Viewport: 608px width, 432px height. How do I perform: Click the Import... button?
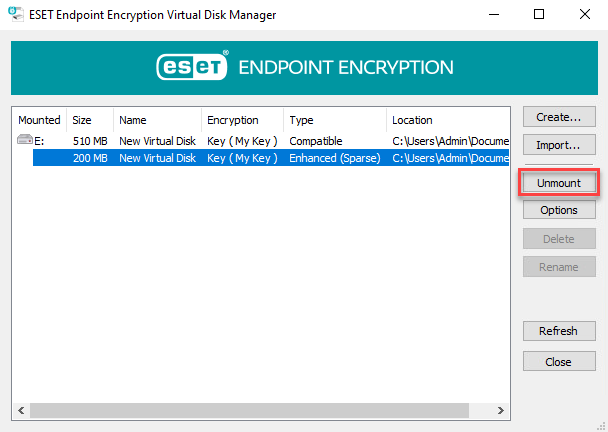pos(559,145)
